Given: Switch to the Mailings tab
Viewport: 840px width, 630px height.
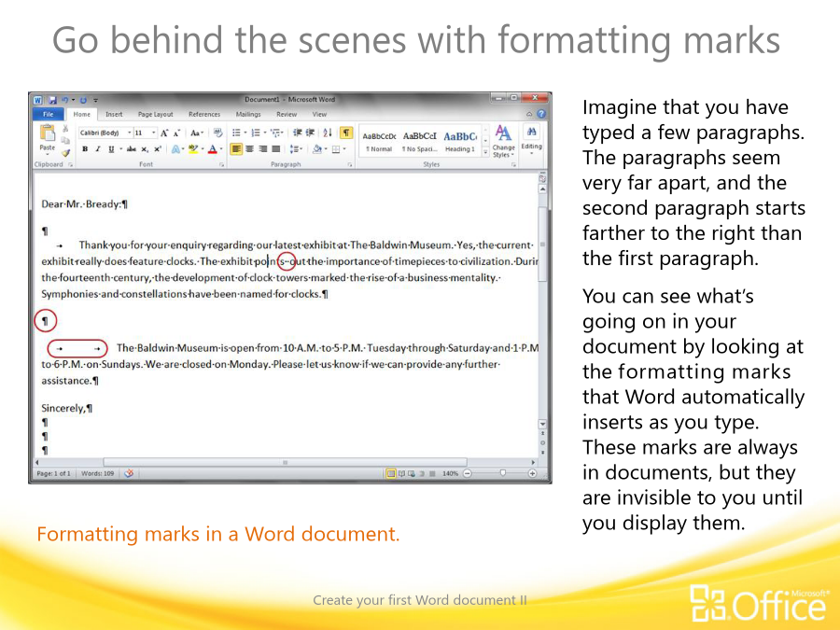Looking at the screenshot, I should pos(248,114).
